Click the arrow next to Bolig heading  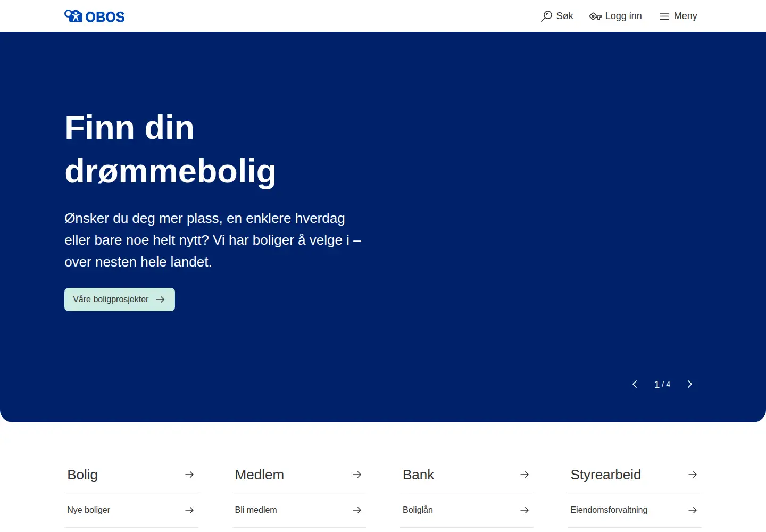(x=189, y=475)
